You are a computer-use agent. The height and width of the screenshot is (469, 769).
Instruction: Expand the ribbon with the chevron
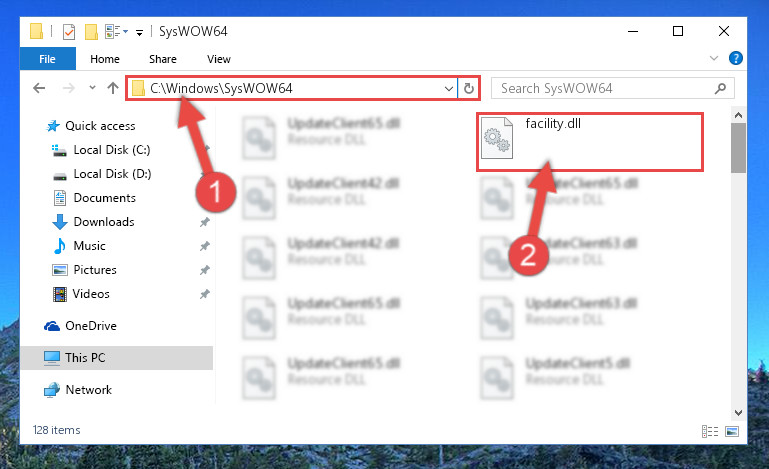pyautogui.click(x=714, y=58)
